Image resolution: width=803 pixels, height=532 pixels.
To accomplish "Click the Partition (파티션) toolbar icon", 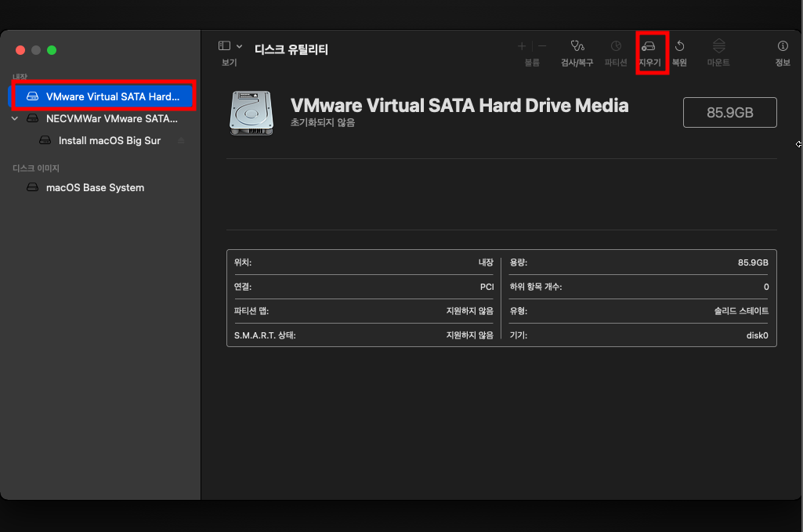I will (616, 46).
